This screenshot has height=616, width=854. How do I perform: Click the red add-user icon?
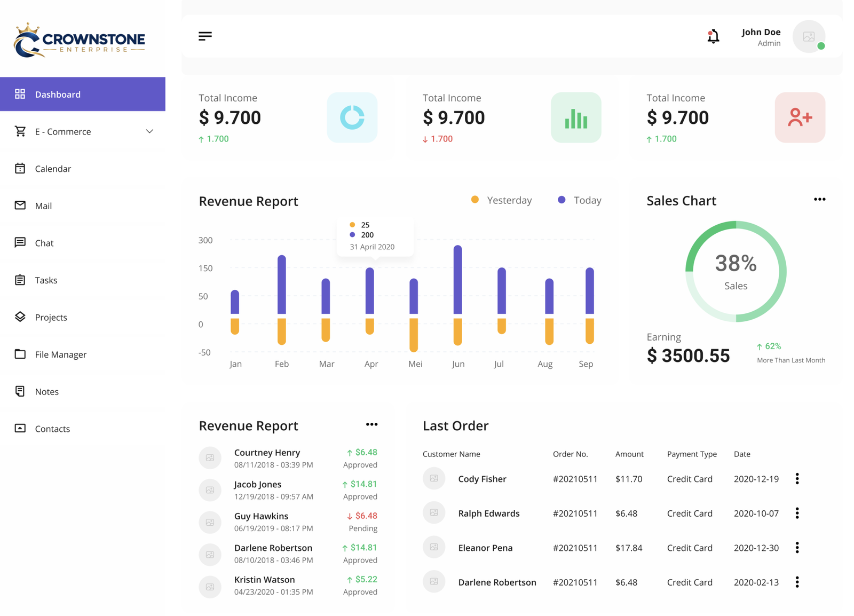pyautogui.click(x=800, y=117)
